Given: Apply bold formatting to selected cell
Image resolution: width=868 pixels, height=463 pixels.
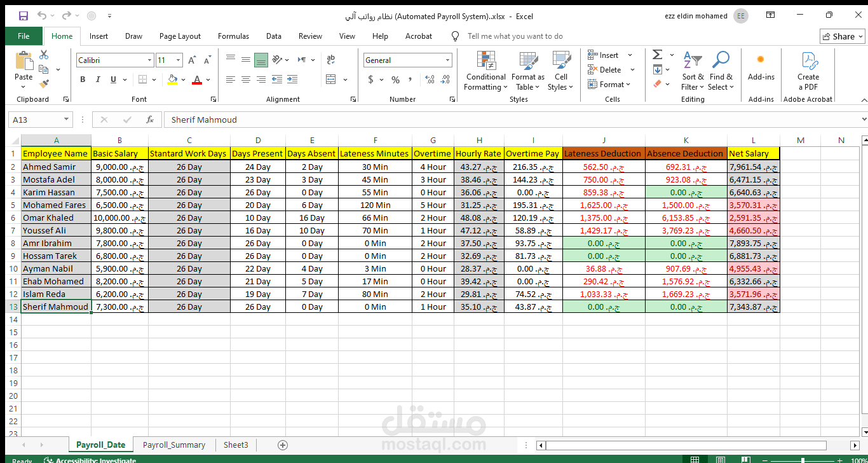Looking at the screenshot, I should [82, 79].
